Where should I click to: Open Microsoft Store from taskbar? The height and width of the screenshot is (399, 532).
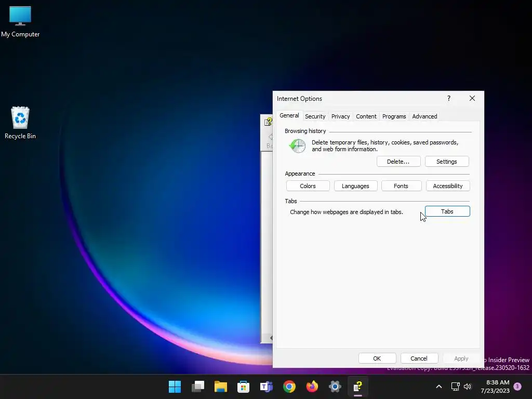click(243, 387)
